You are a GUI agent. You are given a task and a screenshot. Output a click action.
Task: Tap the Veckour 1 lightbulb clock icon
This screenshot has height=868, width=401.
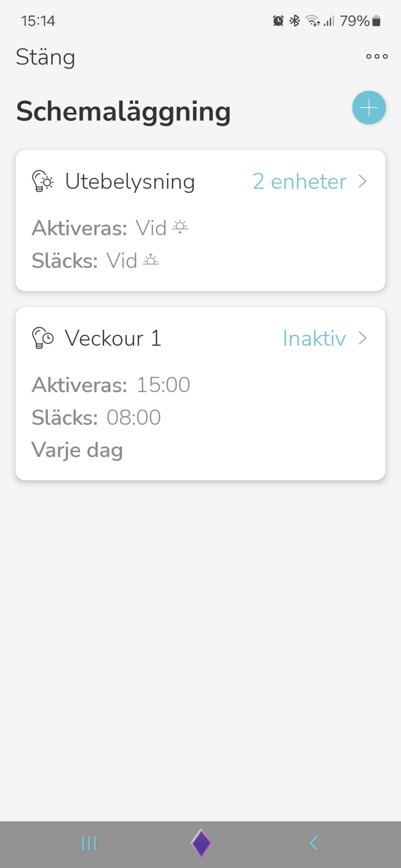click(x=42, y=338)
